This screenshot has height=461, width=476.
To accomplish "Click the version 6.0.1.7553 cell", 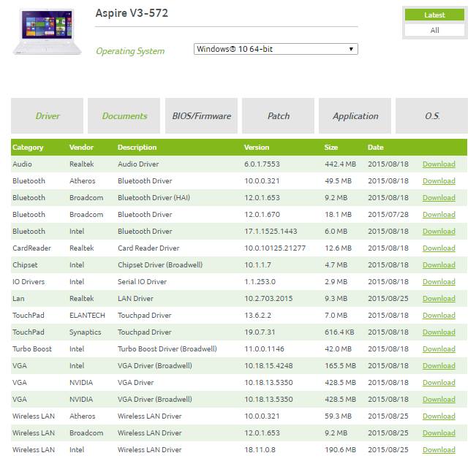I will click(262, 164).
